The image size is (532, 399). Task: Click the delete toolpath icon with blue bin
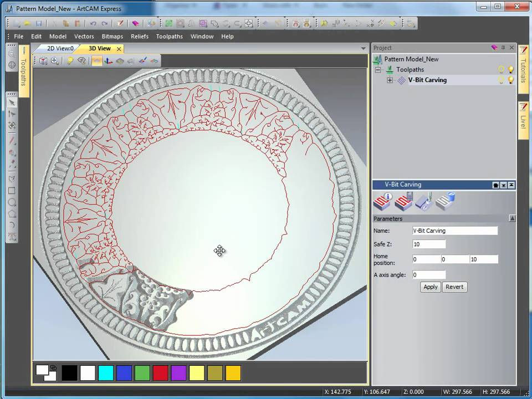tap(445, 202)
